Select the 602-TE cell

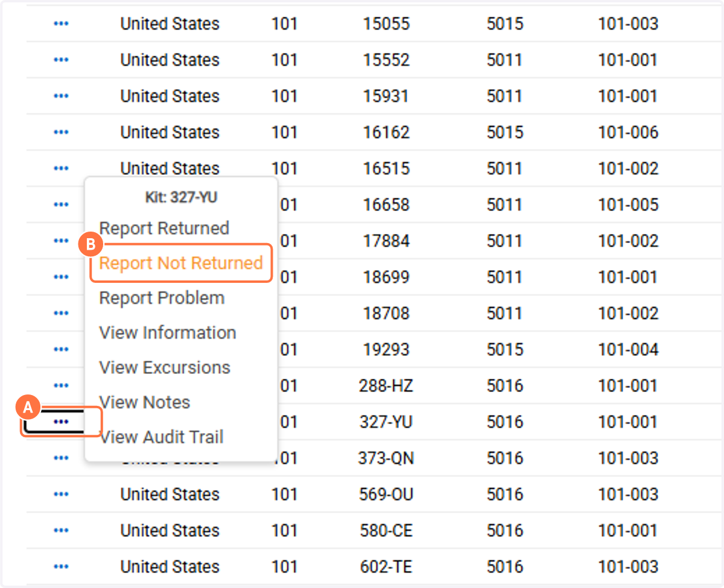click(386, 567)
